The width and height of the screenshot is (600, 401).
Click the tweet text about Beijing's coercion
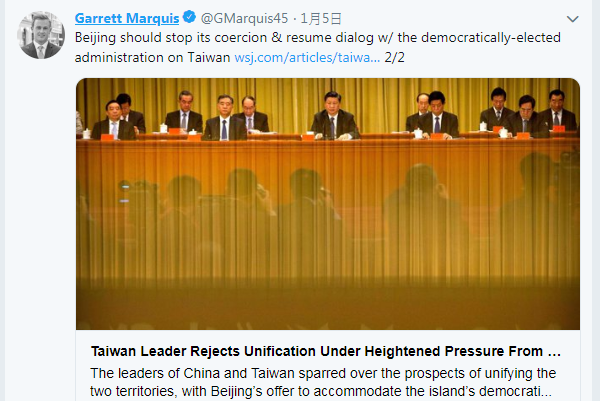coord(250,37)
